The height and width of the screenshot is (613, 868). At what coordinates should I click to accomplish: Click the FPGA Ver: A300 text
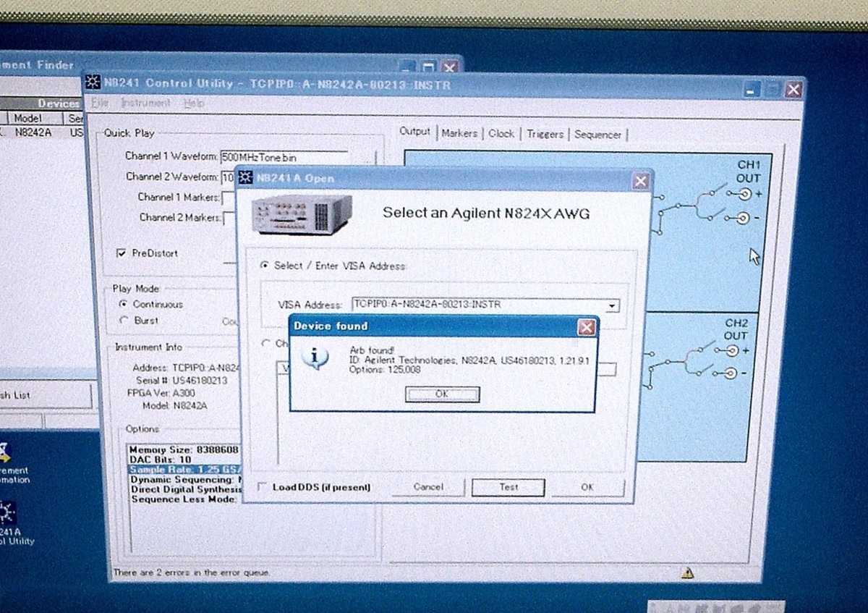point(161,392)
